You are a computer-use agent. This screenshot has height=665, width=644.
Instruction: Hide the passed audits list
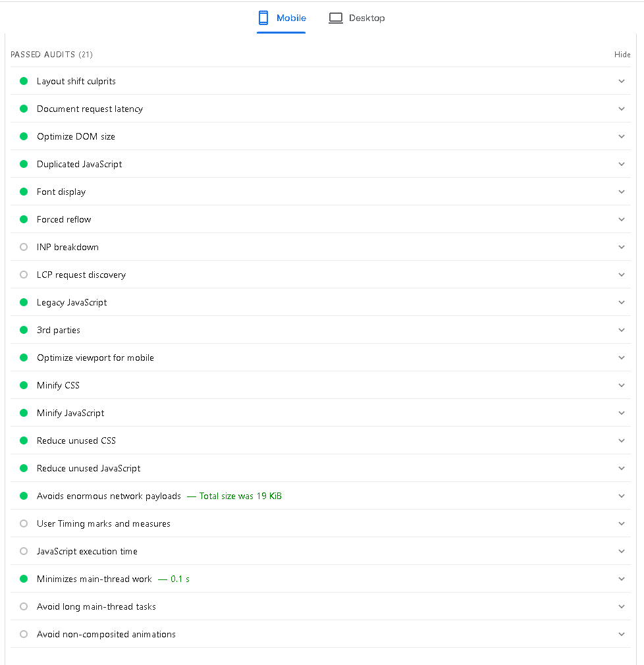tap(622, 55)
